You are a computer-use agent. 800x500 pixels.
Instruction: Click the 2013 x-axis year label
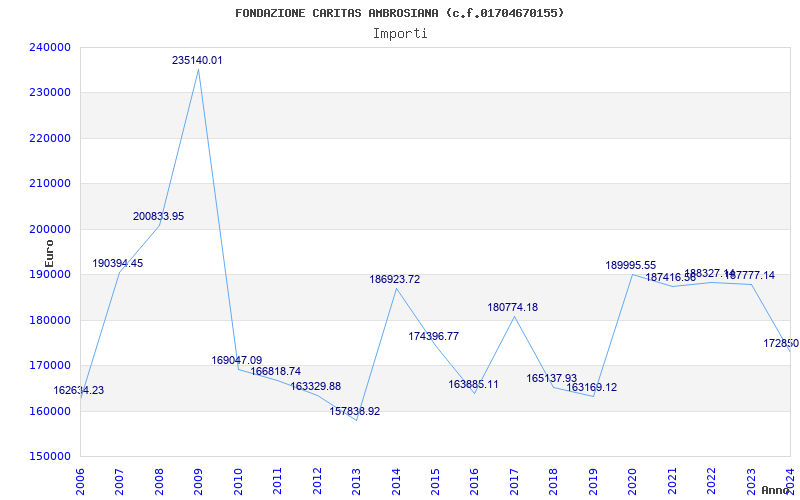coord(356,481)
